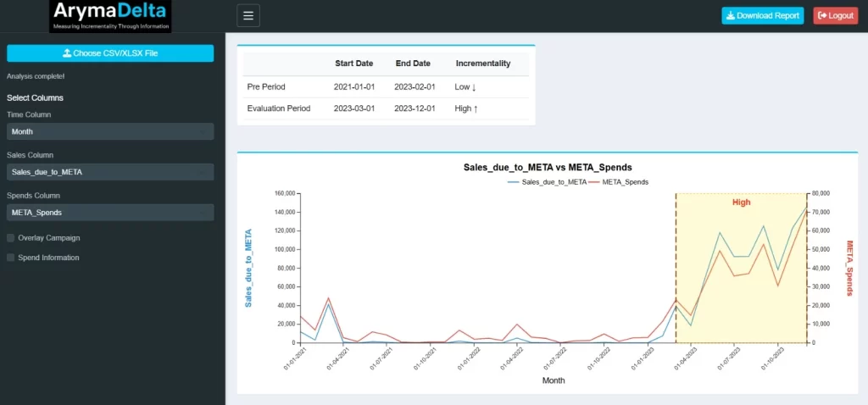Click the Logout button
868x405 pixels.
tap(836, 16)
